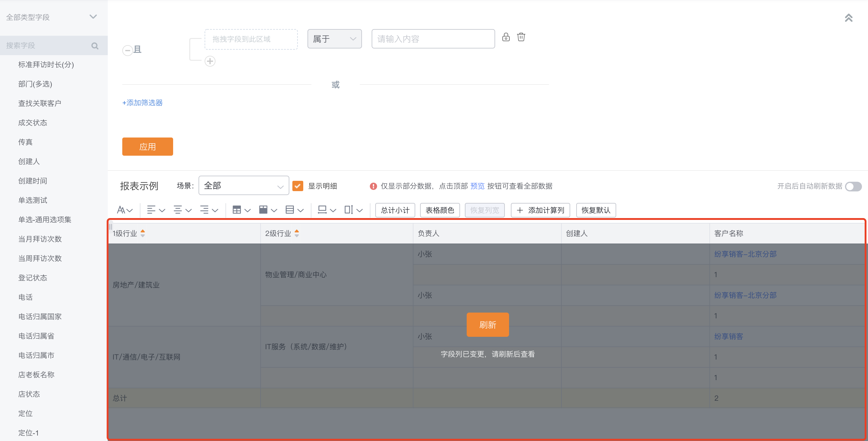868x441 pixels.
Task: Open the left-align text dropdown
Action: 156,210
